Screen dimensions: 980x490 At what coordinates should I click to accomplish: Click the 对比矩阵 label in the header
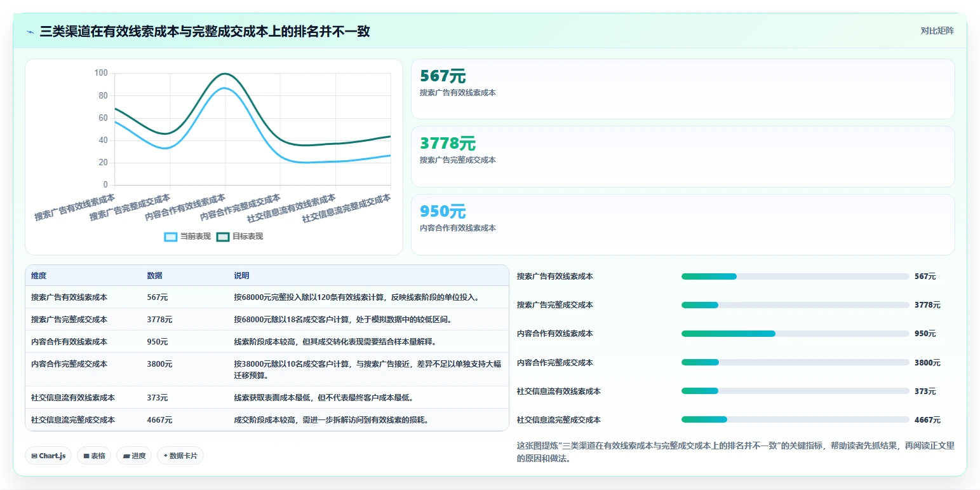(x=937, y=31)
